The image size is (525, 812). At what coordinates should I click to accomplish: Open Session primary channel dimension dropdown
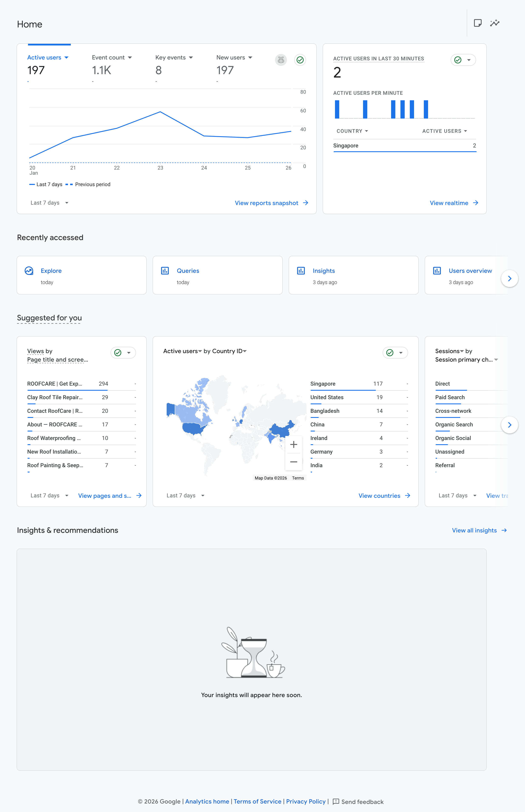(x=467, y=359)
